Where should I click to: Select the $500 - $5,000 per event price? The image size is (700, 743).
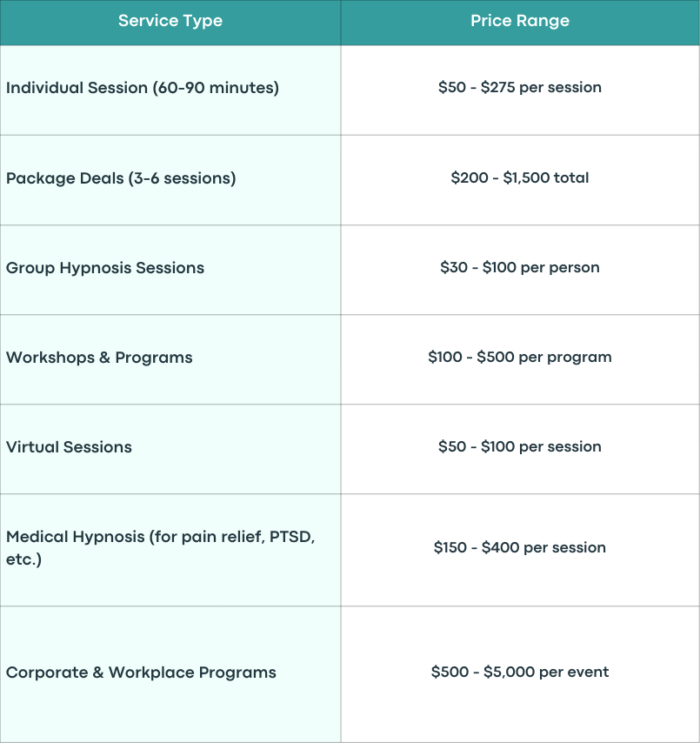coord(520,672)
